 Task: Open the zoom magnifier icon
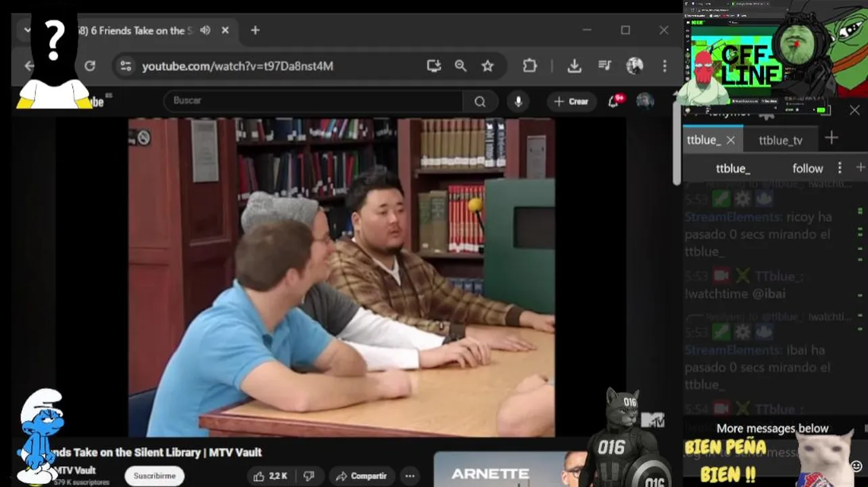460,66
